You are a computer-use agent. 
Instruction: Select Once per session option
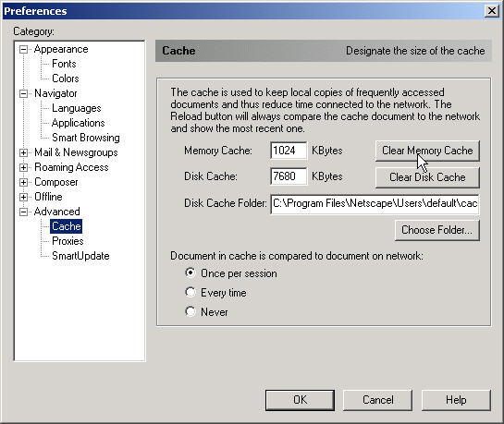[191, 273]
